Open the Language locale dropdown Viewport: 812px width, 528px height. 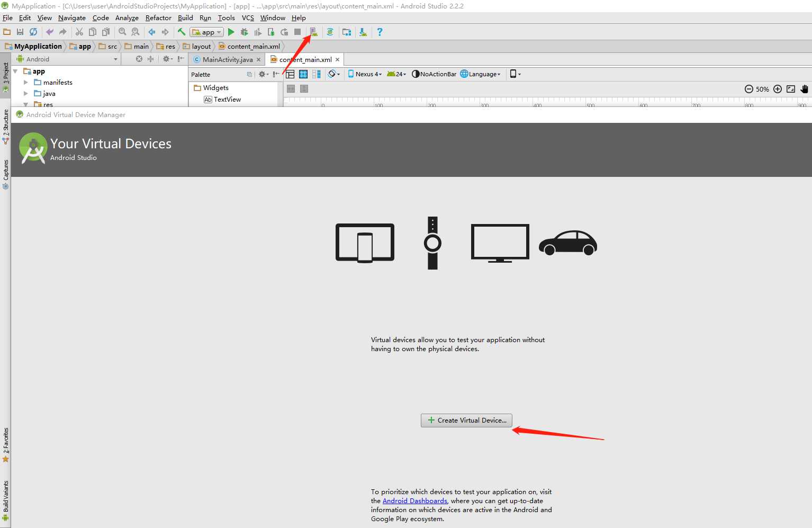480,74
